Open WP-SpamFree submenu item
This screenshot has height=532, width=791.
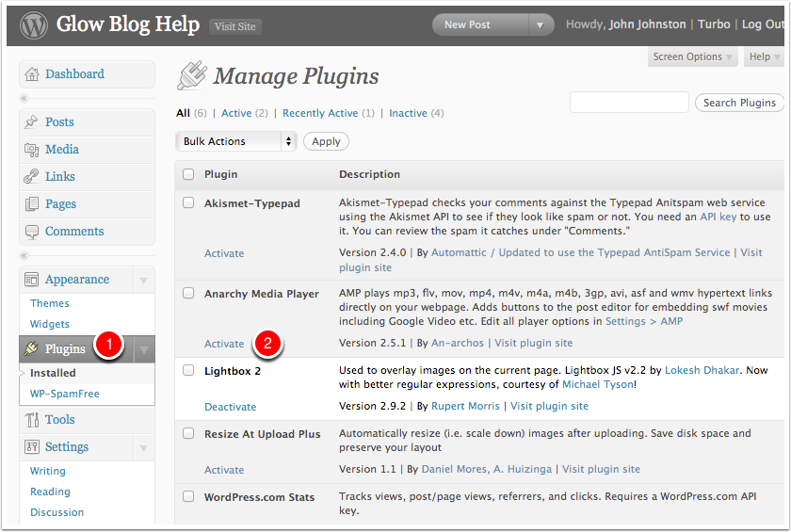[x=64, y=394]
